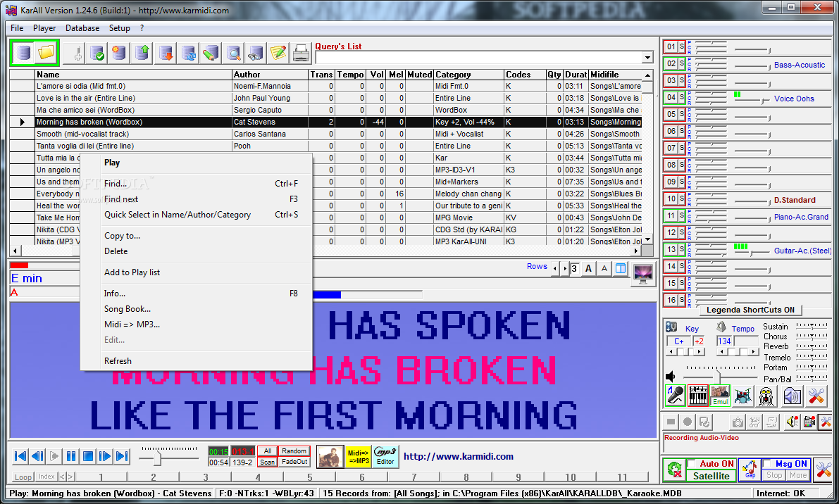The height and width of the screenshot is (504, 839).
Task: Toggle the Auto ON checkbox
Action: coord(692,463)
